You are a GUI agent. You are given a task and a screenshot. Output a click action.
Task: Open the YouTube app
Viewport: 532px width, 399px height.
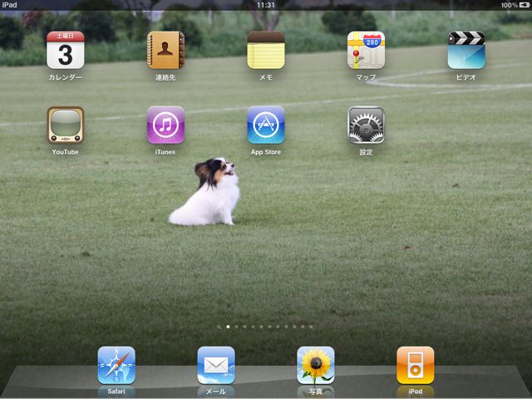point(65,126)
